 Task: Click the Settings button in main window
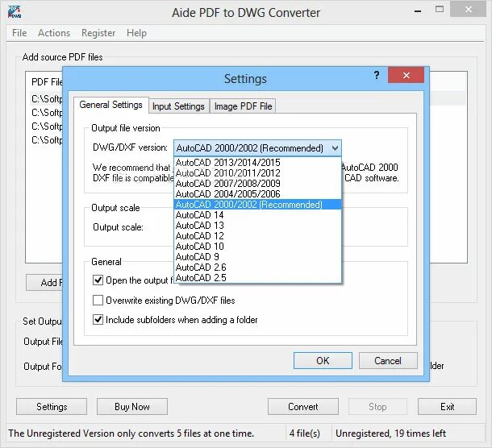tap(52, 407)
